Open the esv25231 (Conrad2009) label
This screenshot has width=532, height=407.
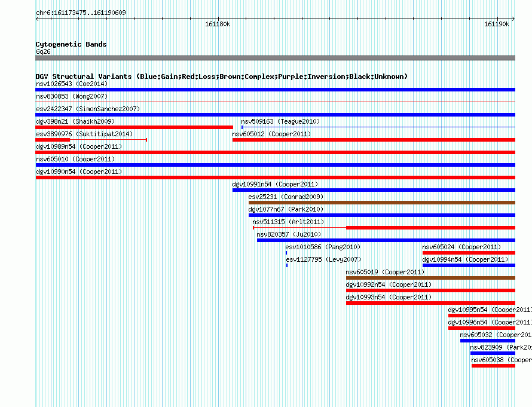tap(286, 197)
